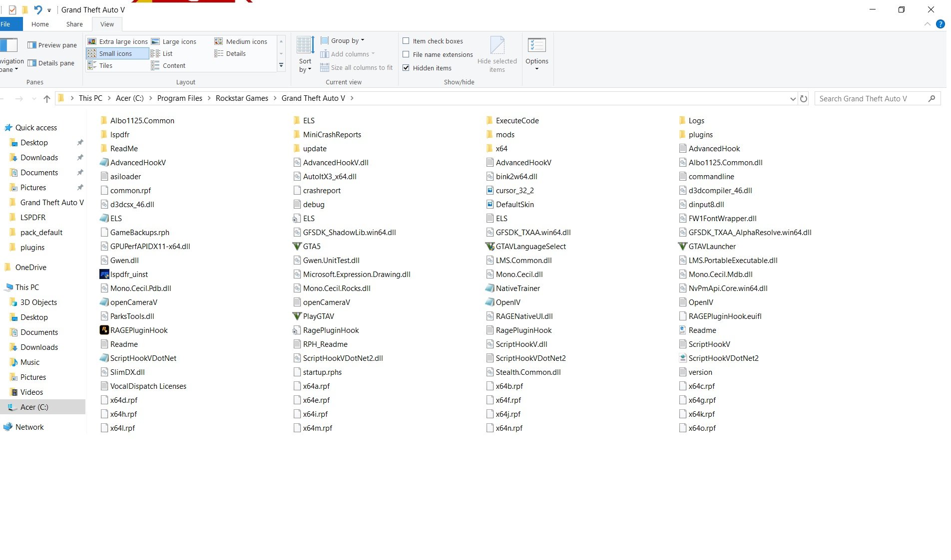
Task: Switch layout to Tiles view
Action: pyautogui.click(x=100, y=65)
